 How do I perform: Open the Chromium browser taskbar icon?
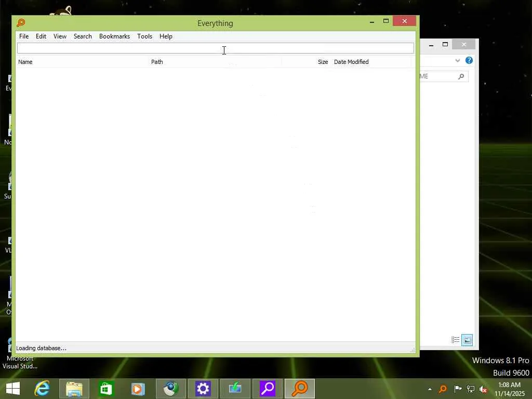170,389
